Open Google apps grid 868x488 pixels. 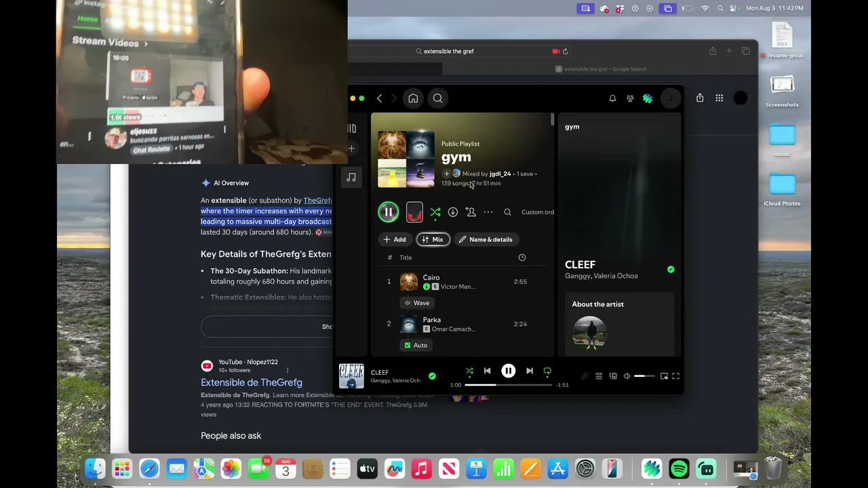pyautogui.click(x=719, y=98)
